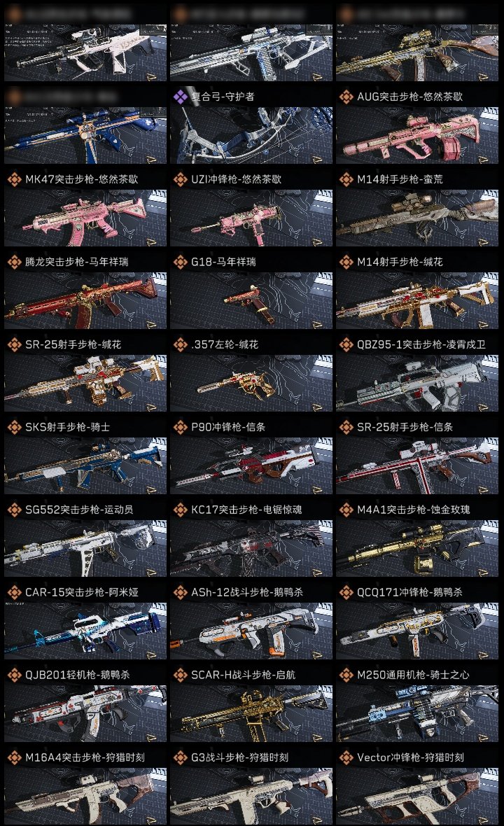Image resolution: width=504 pixels, height=826 pixels.
Task: Click the SG552突击步枪-运动员 title label
Action: 79,510
